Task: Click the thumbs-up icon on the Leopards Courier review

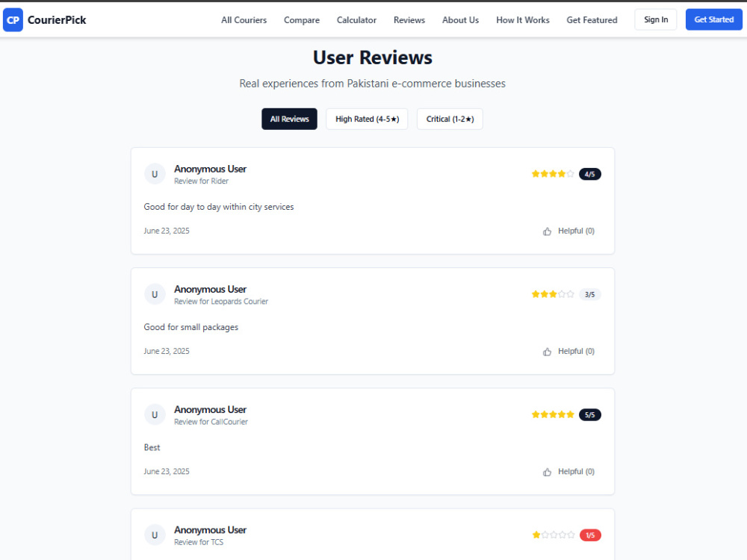Action: tap(547, 352)
